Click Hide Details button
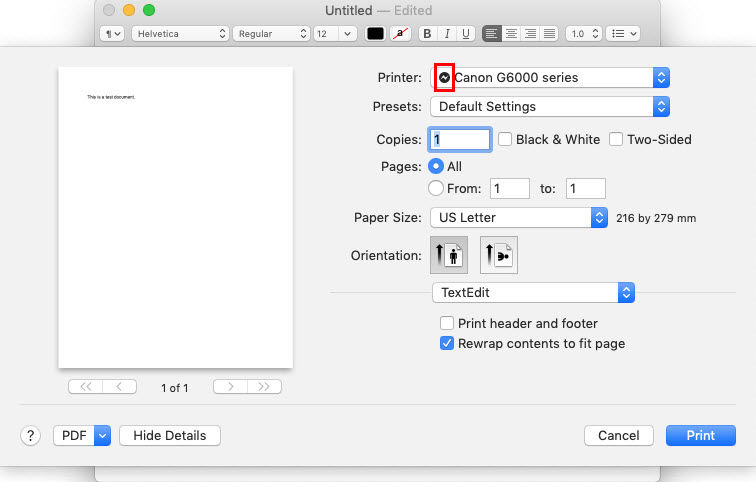Image resolution: width=756 pixels, height=482 pixels. (x=170, y=436)
